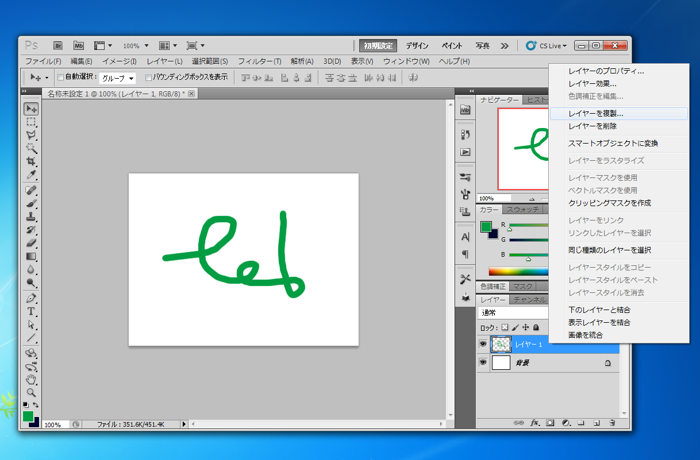Select the Zoom tool in toolbox
700x460 pixels.
[31, 393]
